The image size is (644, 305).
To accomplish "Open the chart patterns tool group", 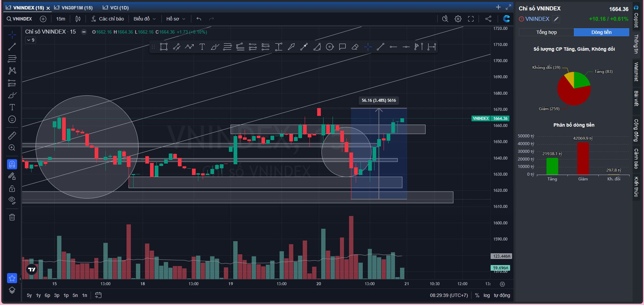I will [x=12, y=71].
